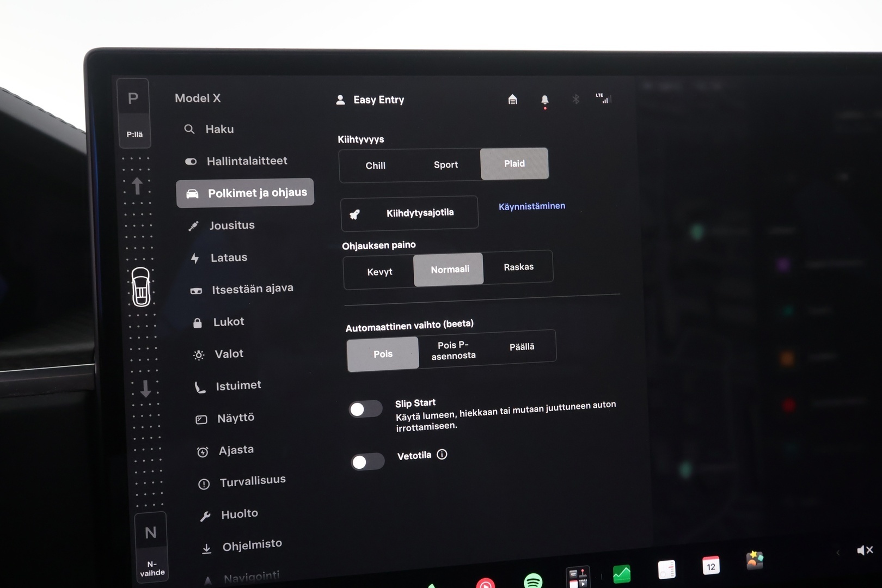Open the green stock chart app
The height and width of the screenshot is (588, 882).
tap(621, 573)
